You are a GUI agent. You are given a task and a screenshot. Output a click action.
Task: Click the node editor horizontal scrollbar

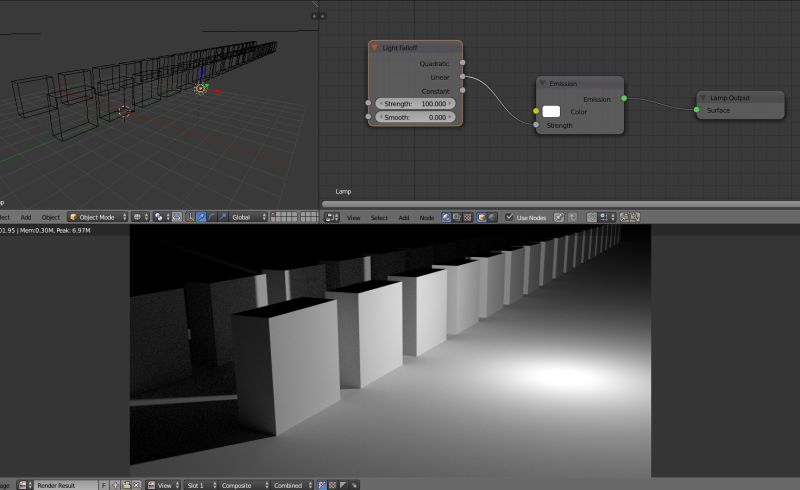(560, 204)
